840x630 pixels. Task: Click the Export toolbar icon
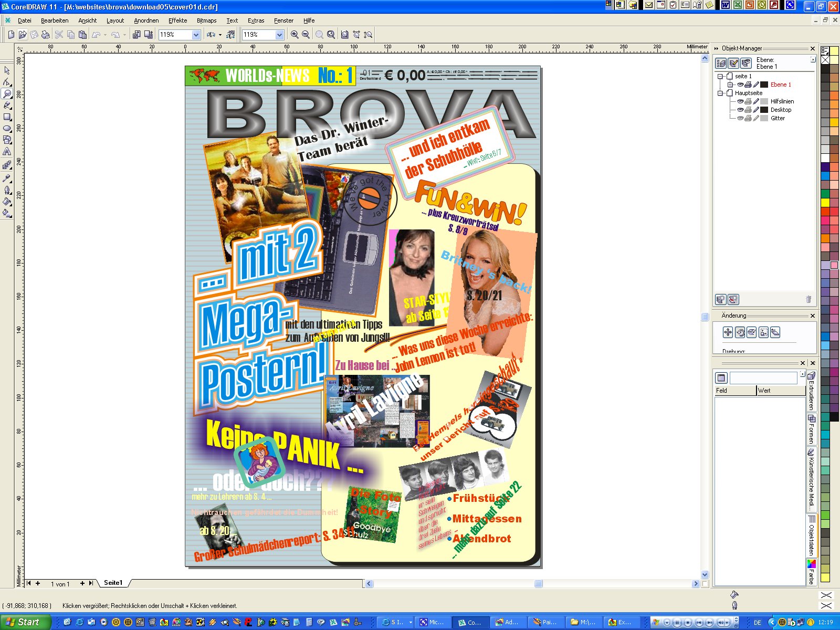coord(149,35)
